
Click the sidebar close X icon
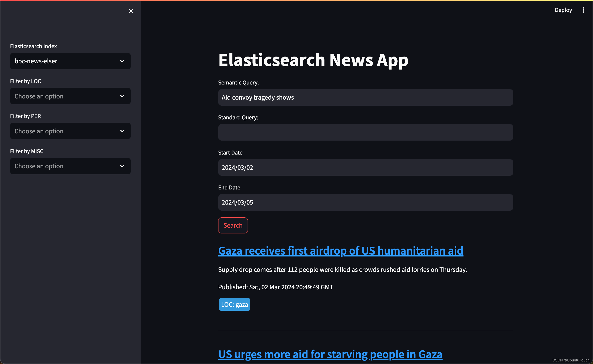click(x=131, y=10)
